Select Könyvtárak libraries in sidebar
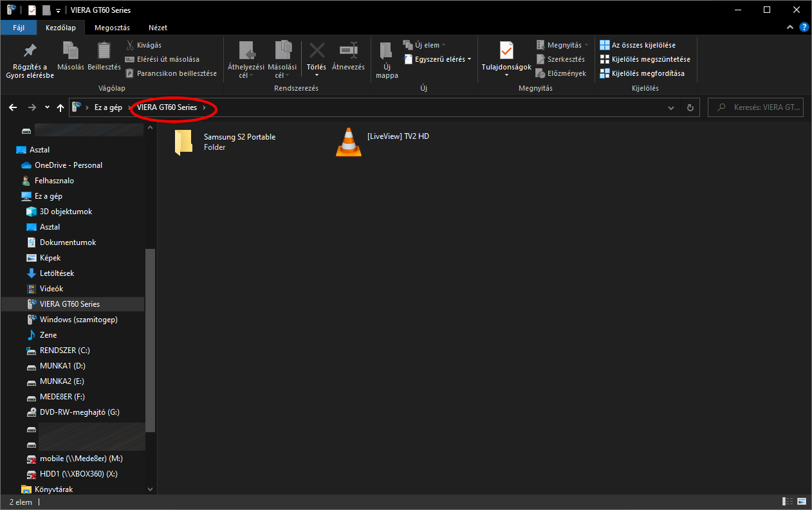This screenshot has height=510, width=812. click(x=46, y=489)
